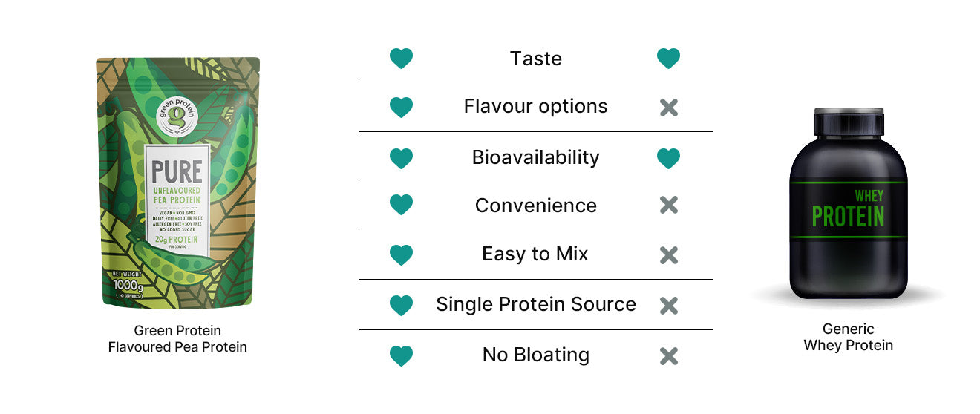Click the Green Protein heart beside Bioavailability
The image size is (980, 414).
coord(401,158)
